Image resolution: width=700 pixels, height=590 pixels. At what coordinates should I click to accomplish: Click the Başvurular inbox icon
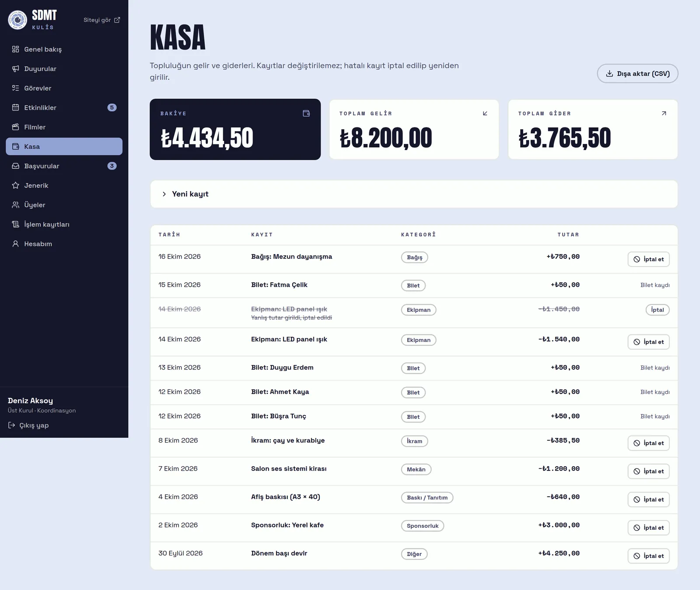[x=15, y=166]
